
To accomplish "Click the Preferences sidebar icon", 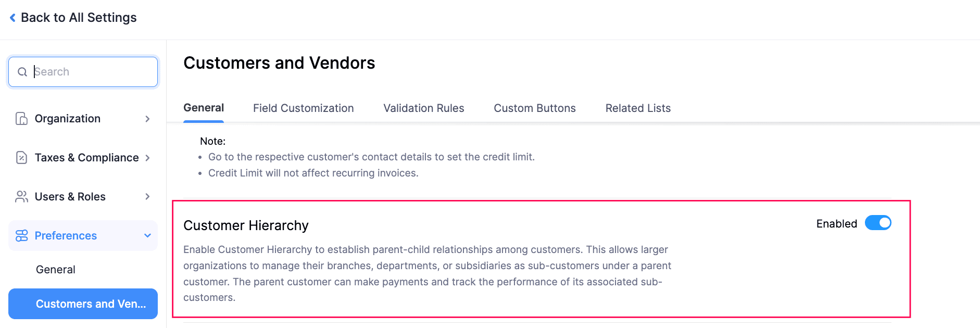I will [21, 235].
